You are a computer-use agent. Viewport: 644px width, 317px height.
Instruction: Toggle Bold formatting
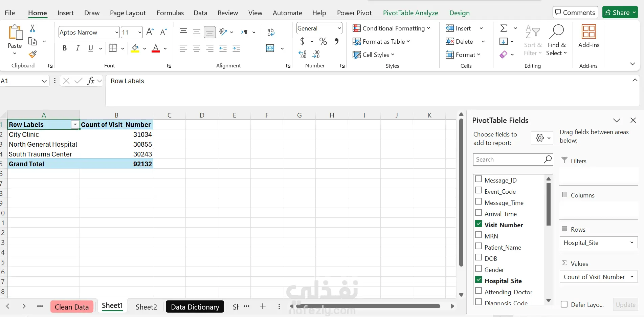point(64,48)
